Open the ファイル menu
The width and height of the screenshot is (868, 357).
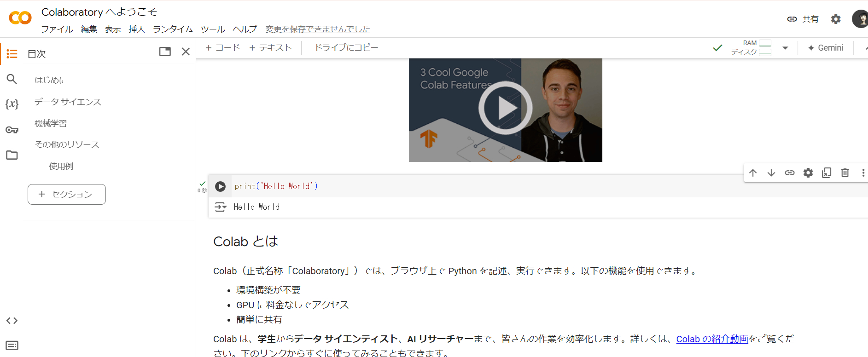tap(57, 29)
